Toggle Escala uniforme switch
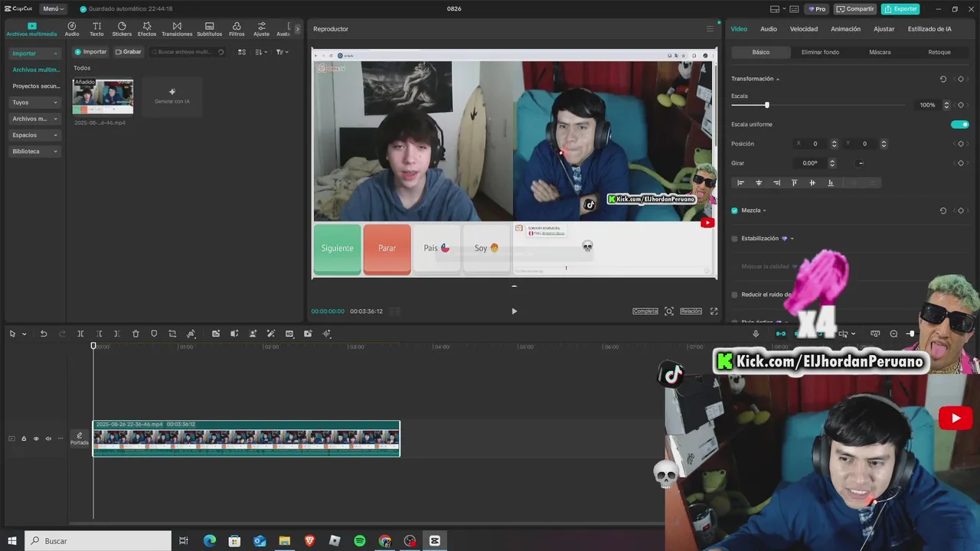The image size is (980, 551). click(959, 124)
